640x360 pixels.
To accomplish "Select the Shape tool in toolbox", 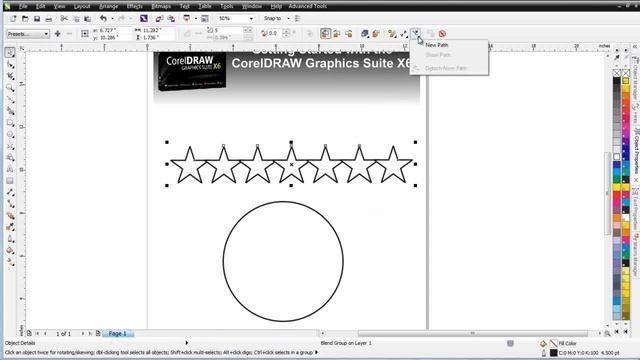I will click(x=10, y=64).
